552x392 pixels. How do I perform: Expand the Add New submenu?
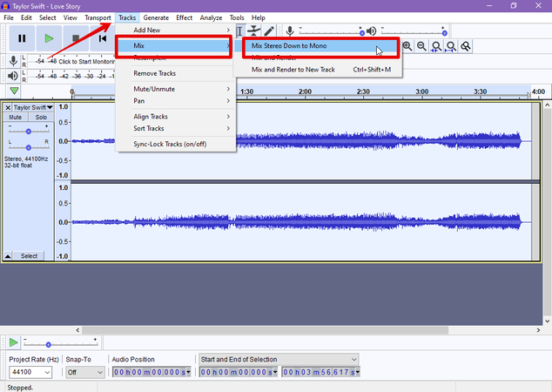(x=176, y=30)
